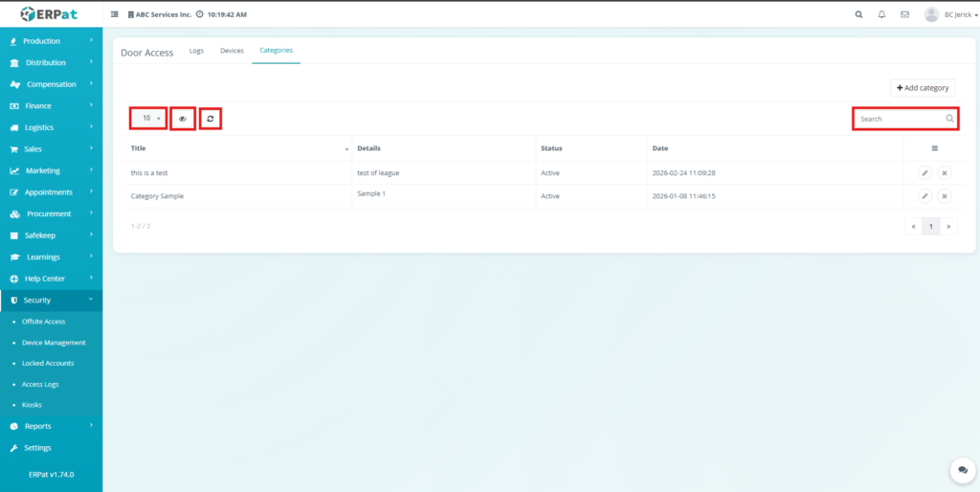Viewport: 980px width, 492px height.
Task: Expand the Finance sidebar menu
Action: (x=51, y=106)
